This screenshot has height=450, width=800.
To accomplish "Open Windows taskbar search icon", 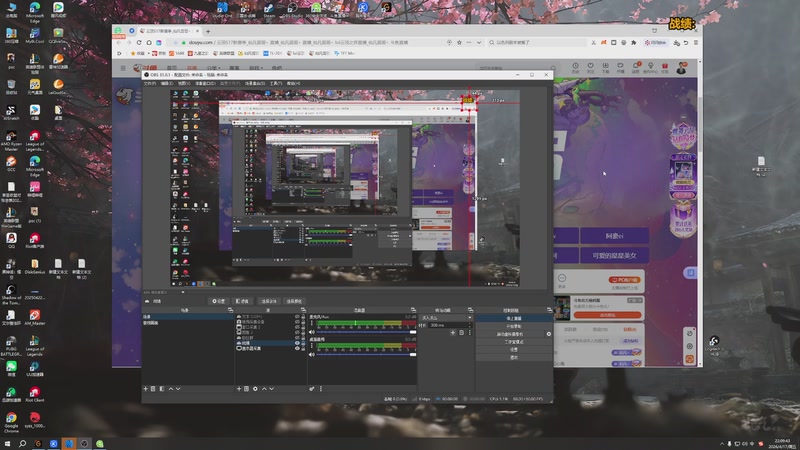I will (22, 444).
